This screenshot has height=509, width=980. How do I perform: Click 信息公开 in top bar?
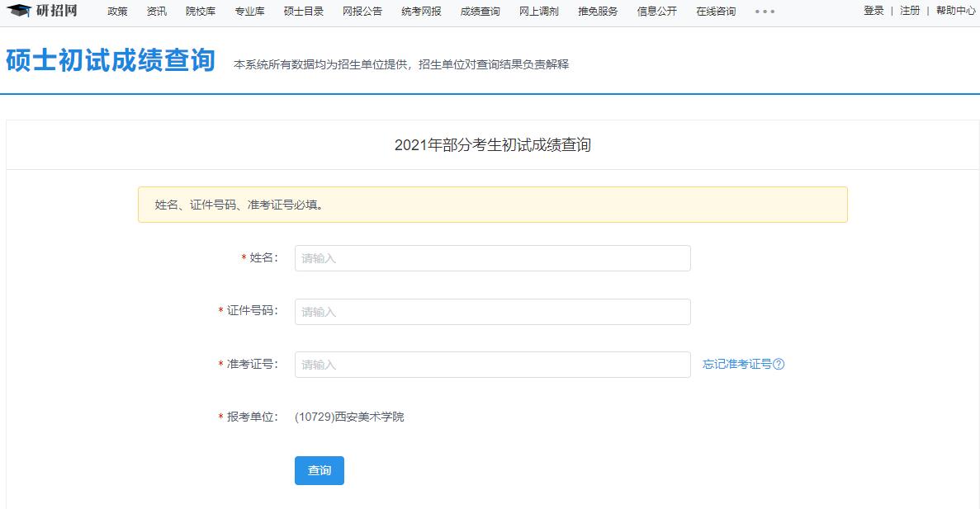656,12
